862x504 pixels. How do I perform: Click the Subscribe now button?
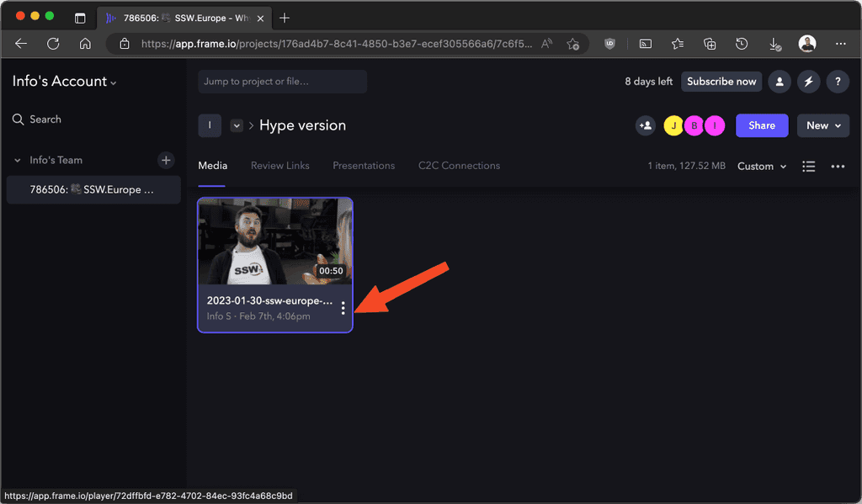click(x=721, y=81)
